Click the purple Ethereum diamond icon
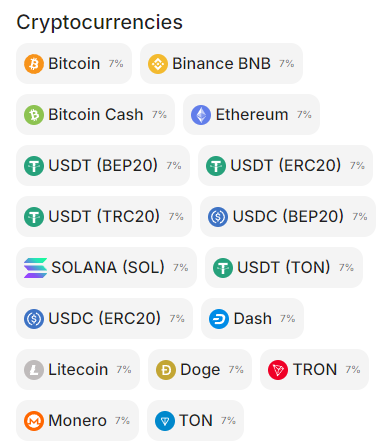 tap(201, 115)
